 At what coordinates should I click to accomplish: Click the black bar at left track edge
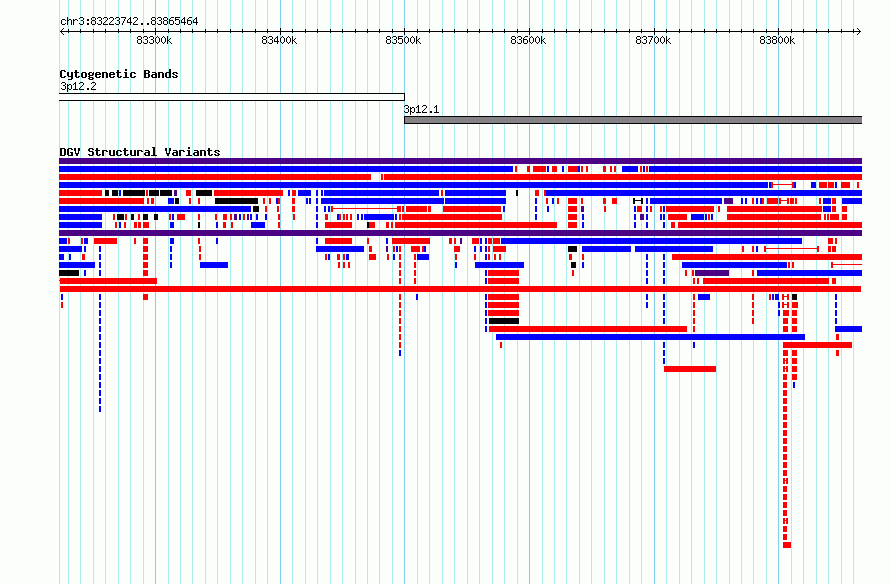[69, 273]
